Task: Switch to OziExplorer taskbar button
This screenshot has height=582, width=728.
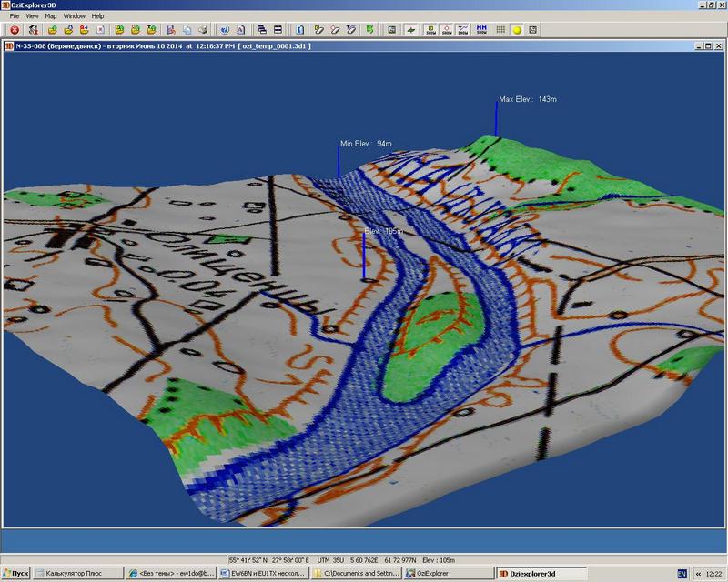Action: coord(448,574)
